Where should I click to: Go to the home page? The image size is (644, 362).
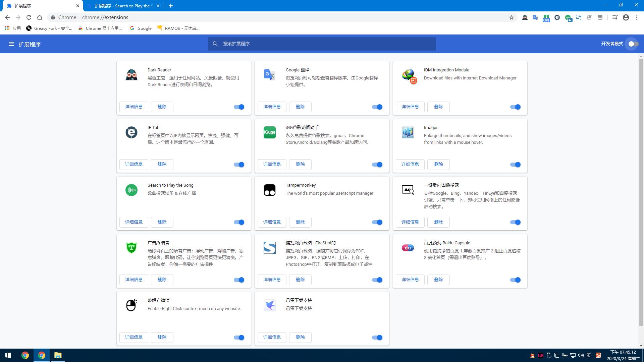point(40,17)
